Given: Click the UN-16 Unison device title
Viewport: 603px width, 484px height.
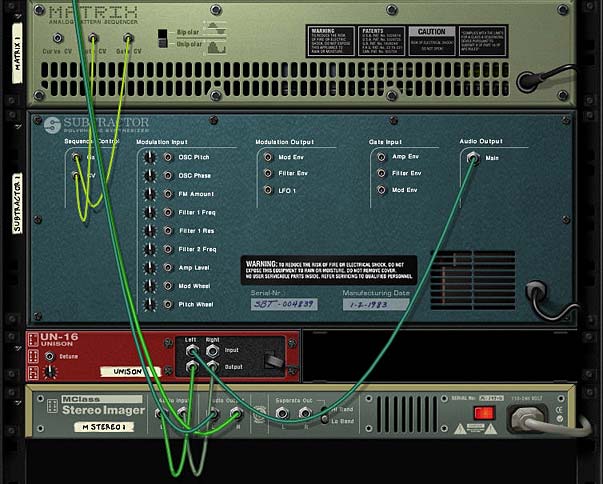Looking at the screenshot, I should point(59,339).
